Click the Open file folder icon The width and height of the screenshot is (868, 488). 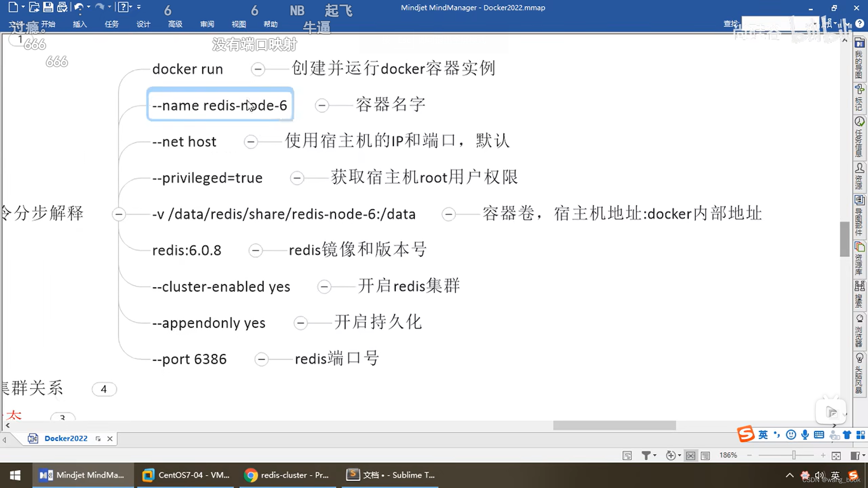coord(33,7)
